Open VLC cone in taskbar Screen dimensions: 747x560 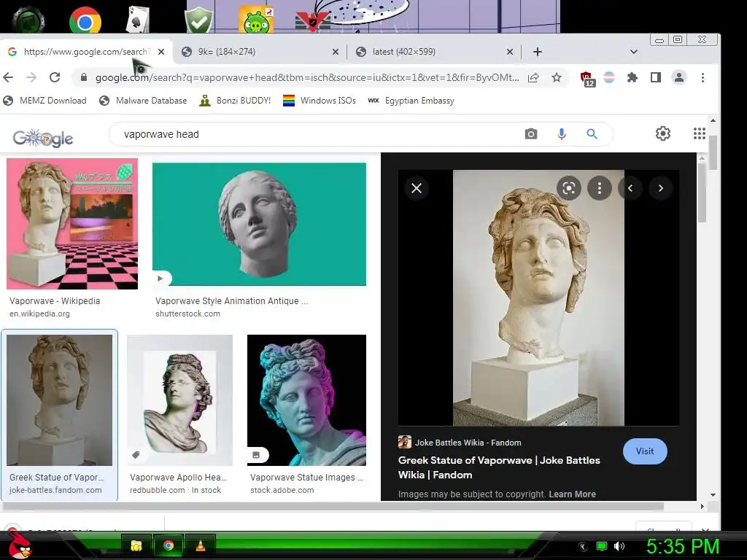coord(201,545)
